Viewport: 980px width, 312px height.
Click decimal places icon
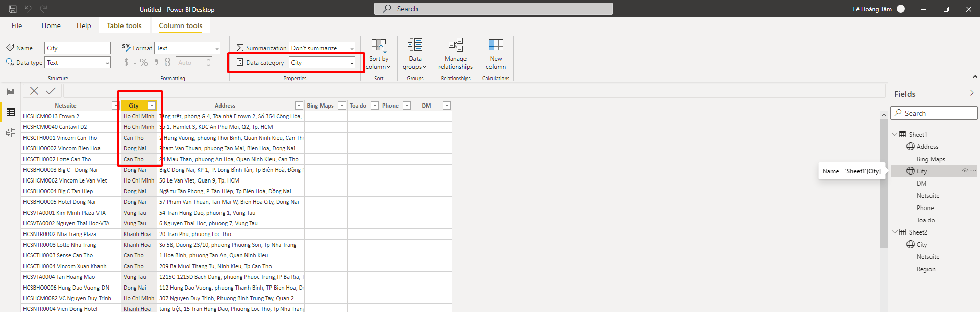167,62
